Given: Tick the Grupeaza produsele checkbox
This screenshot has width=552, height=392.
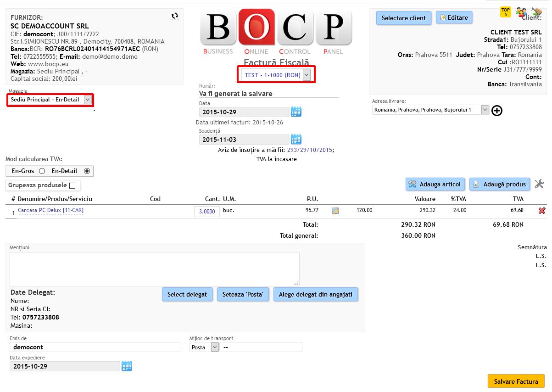Looking at the screenshot, I should point(72,185).
